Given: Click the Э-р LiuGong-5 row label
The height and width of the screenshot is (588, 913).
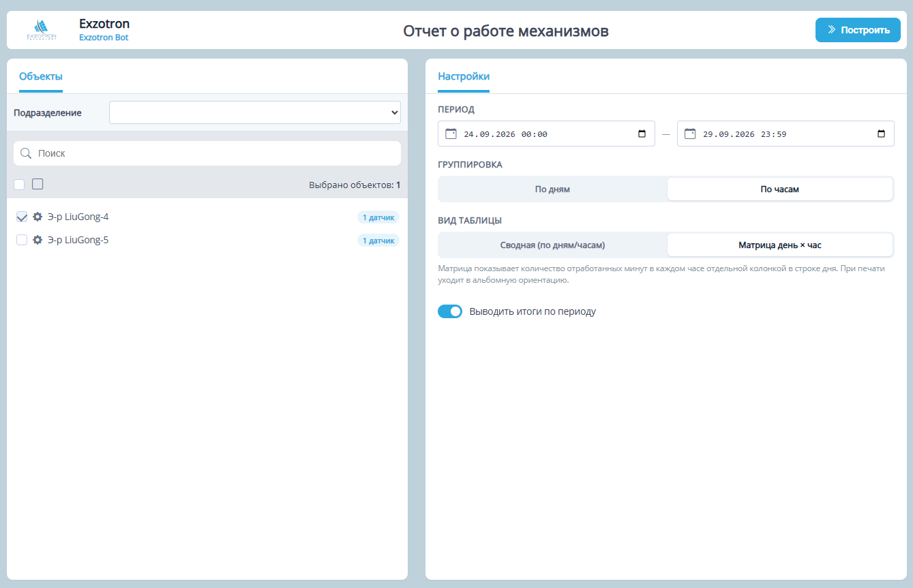Looking at the screenshot, I should point(78,240).
